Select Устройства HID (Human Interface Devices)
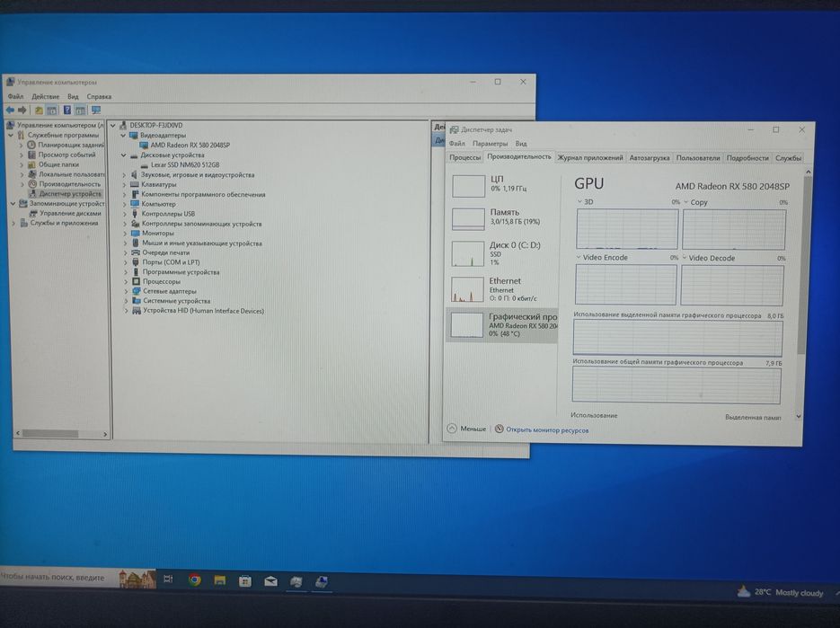The width and height of the screenshot is (840, 628). coord(199,310)
